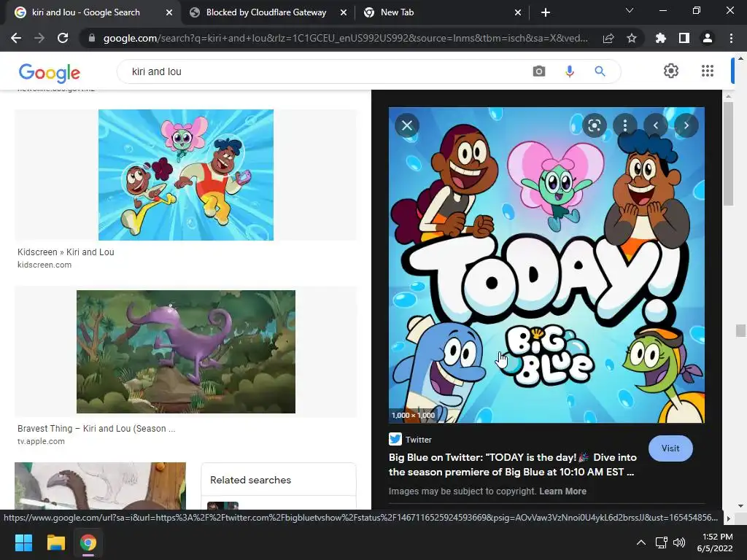Viewport: 747px width, 560px height.
Task: Open the Extensions puzzle icon
Action: click(x=660, y=38)
